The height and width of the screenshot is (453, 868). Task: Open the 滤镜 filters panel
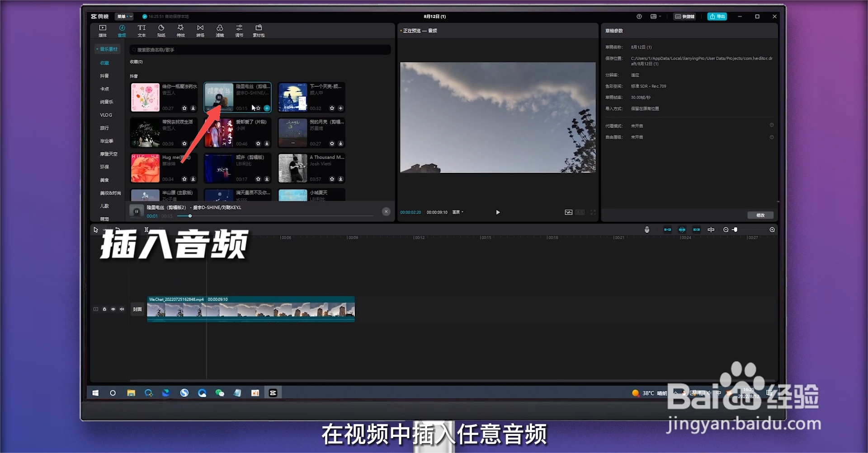(x=220, y=31)
